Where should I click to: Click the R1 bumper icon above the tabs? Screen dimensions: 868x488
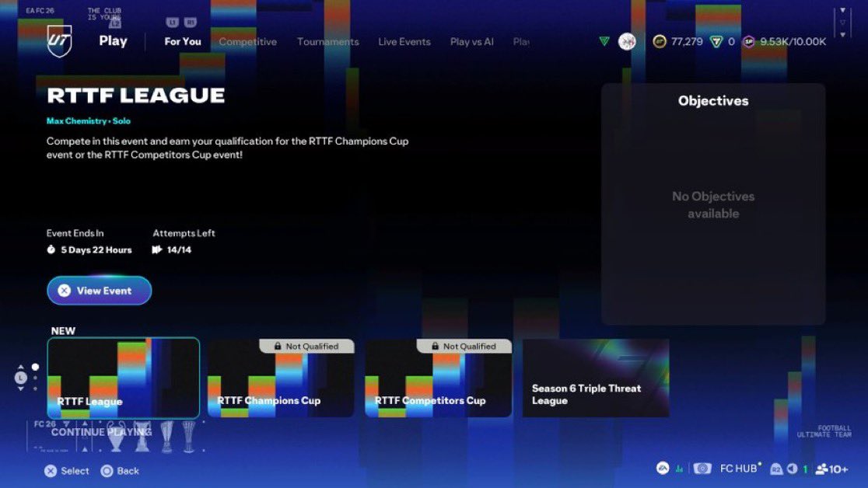[191, 23]
